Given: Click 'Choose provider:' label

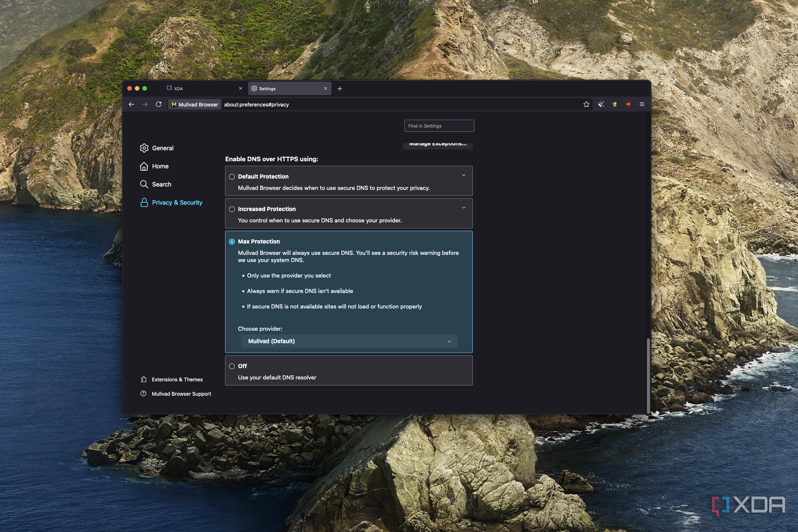Looking at the screenshot, I should coord(260,329).
